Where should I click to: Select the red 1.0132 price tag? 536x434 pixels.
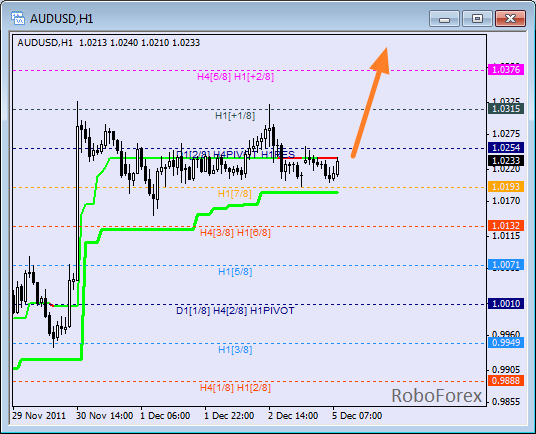pos(506,226)
